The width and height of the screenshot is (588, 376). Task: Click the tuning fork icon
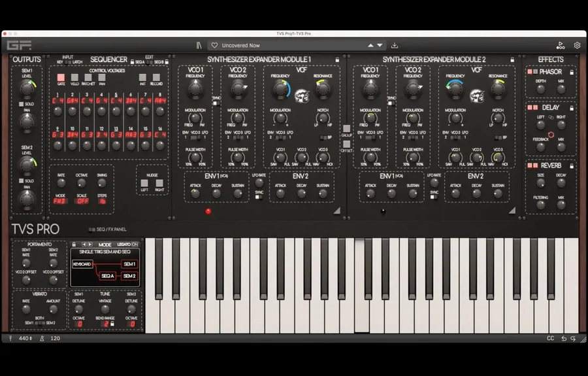click(x=10, y=338)
